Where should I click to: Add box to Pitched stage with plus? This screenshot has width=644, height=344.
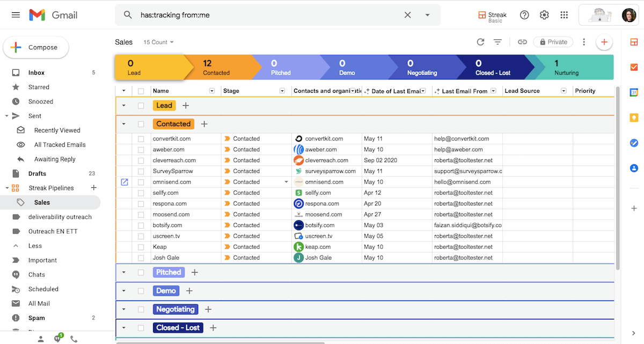click(x=195, y=273)
